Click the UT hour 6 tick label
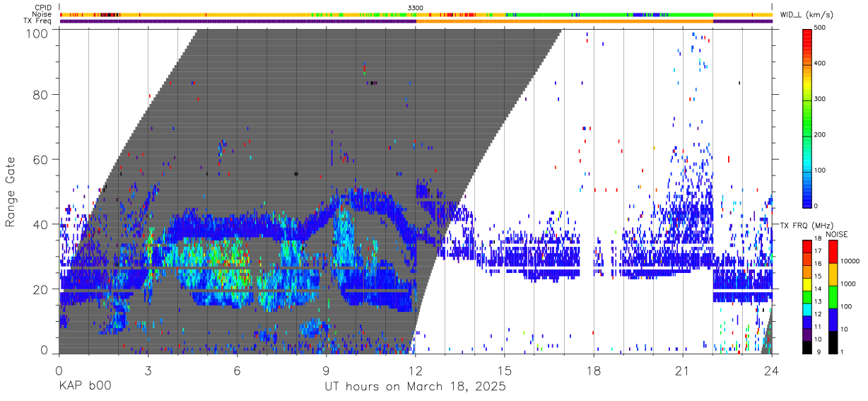This screenshot has width=868, height=401. (237, 370)
